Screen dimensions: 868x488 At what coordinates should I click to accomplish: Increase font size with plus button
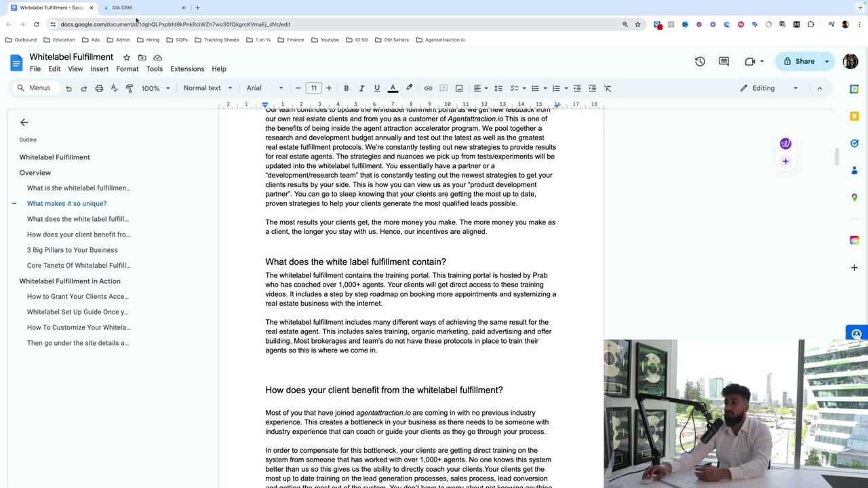tap(329, 88)
